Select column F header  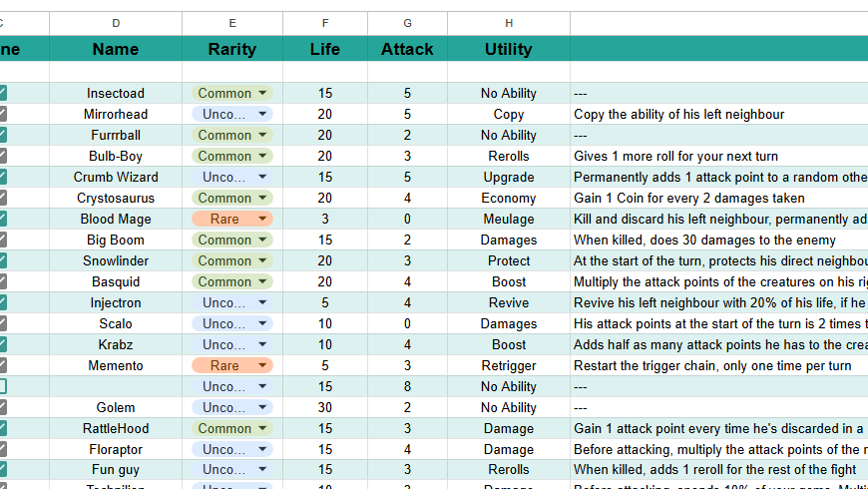(325, 23)
